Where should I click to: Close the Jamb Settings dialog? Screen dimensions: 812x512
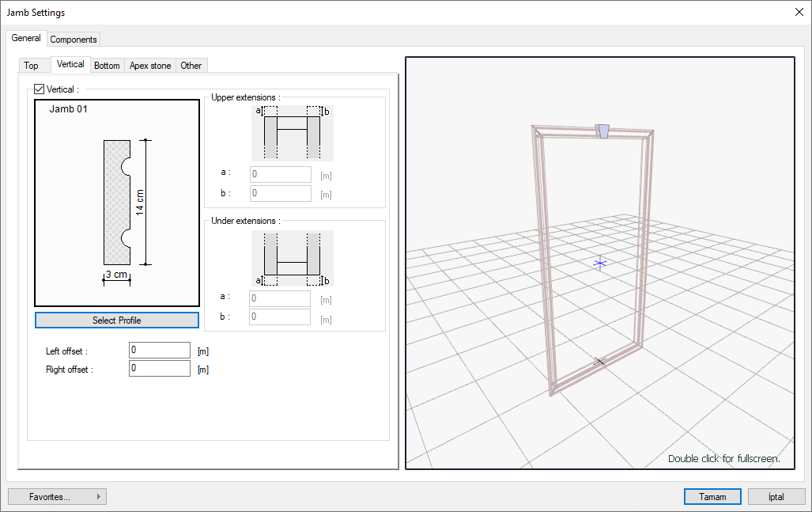coord(799,12)
